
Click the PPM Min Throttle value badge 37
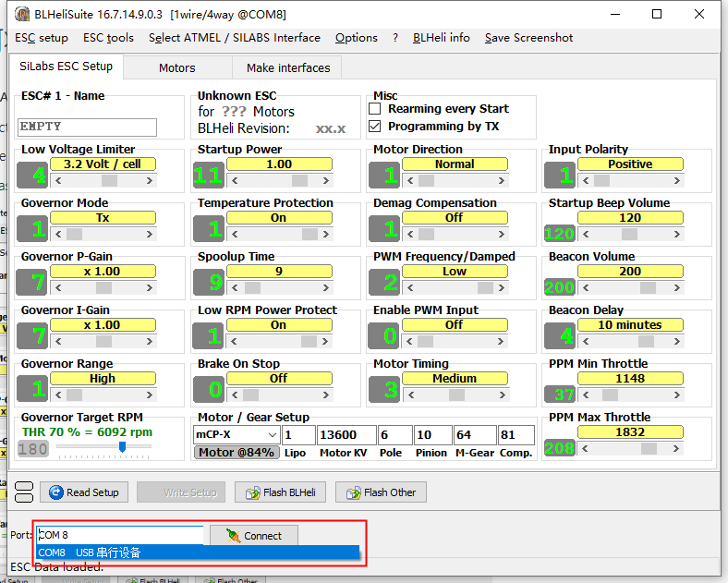point(560,394)
